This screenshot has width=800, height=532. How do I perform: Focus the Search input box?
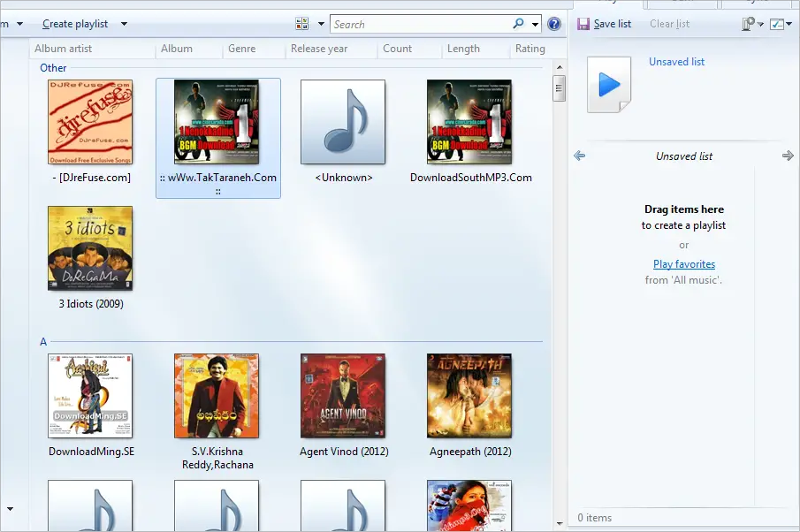point(422,24)
